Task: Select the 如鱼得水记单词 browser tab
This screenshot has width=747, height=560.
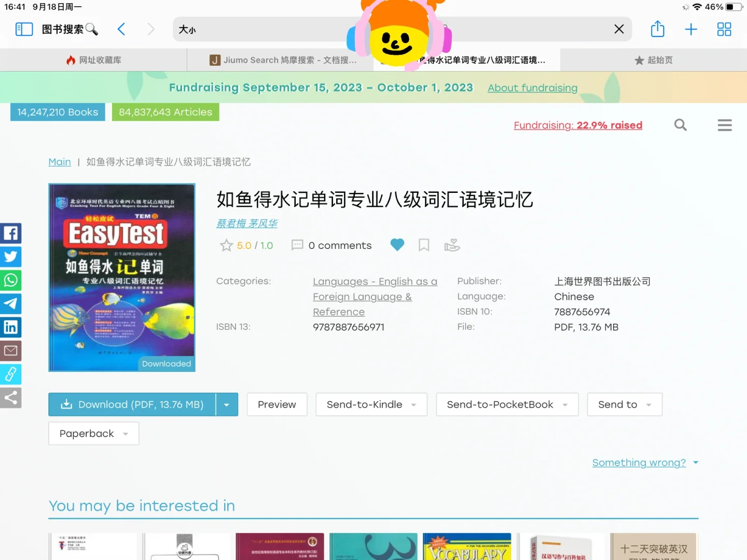Action: click(467, 60)
